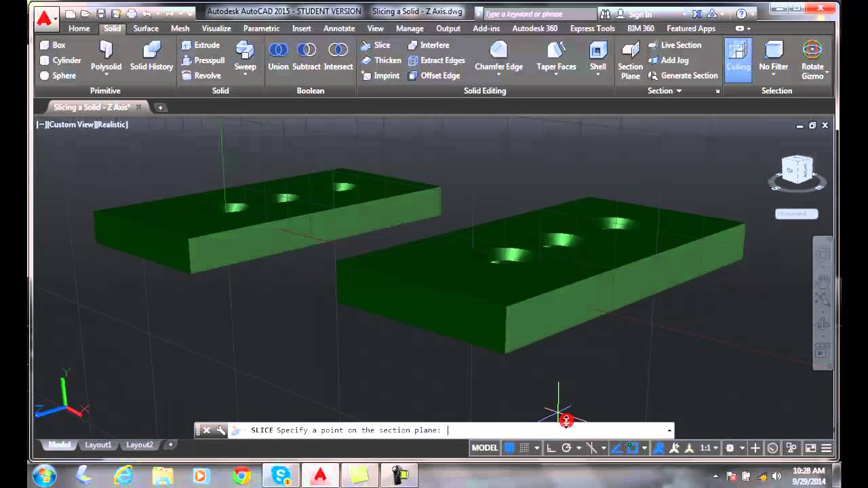868x488 pixels.
Task: Apply the Subtract boolean tool
Action: (307, 56)
